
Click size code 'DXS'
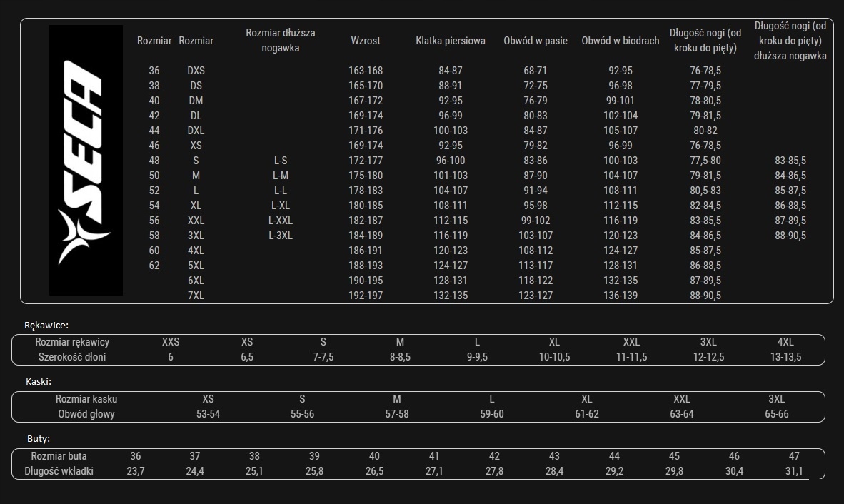pos(196,71)
